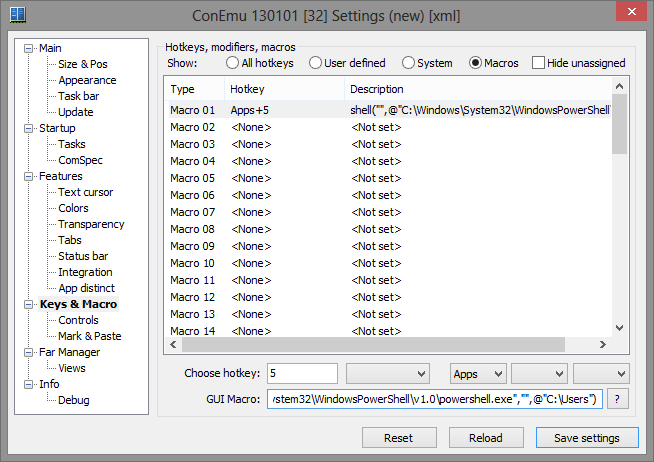654x462 pixels.
Task: Click the vertical scrollbar thumb in hotkey list
Action: pos(619,125)
